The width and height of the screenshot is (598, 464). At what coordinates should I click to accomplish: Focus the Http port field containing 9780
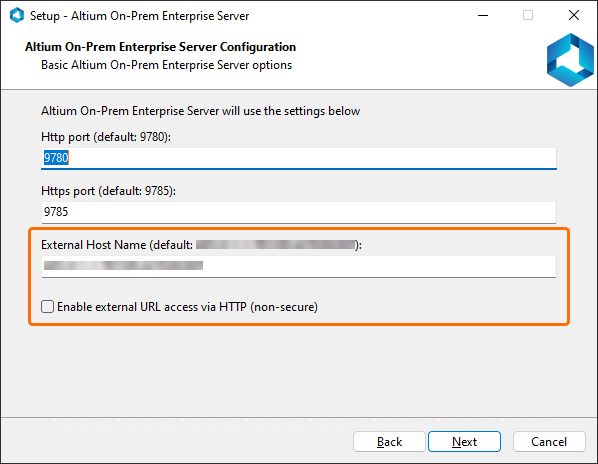[299, 158]
